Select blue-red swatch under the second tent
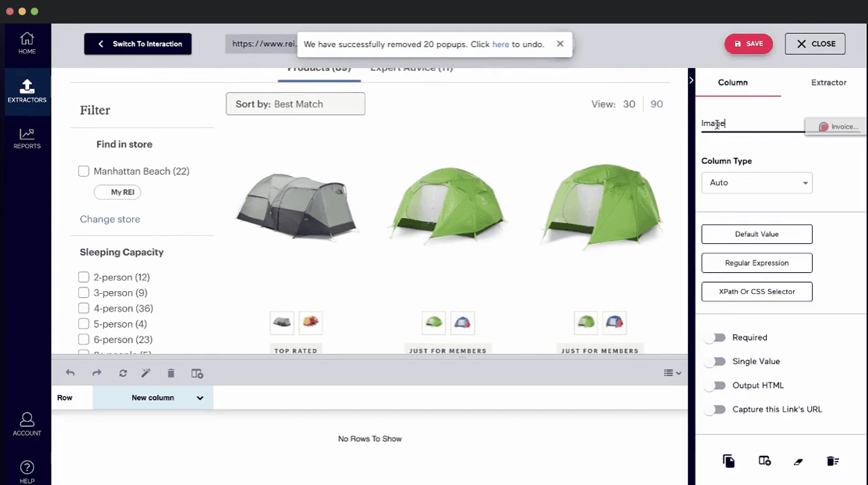The width and height of the screenshot is (868, 485). pyautogui.click(x=462, y=322)
